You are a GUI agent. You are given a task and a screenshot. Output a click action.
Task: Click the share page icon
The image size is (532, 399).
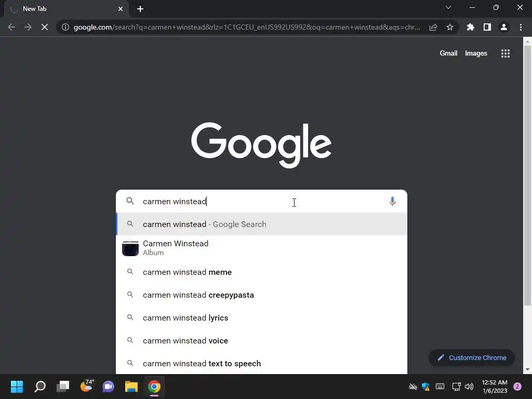433,27
